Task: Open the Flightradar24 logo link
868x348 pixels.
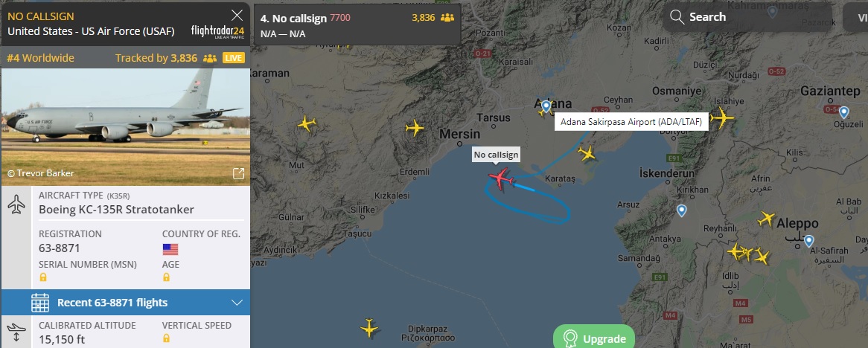Action: 217,31
